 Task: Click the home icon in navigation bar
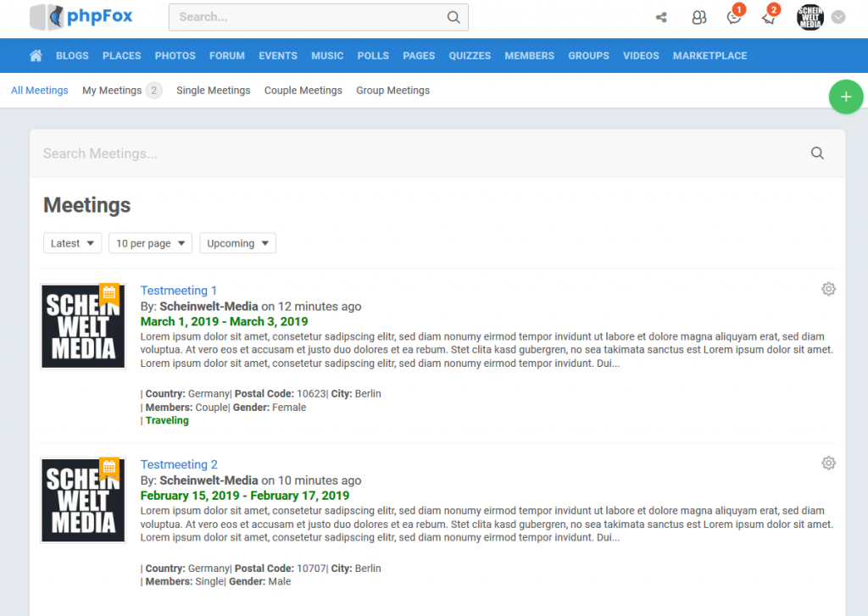tap(36, 56)
